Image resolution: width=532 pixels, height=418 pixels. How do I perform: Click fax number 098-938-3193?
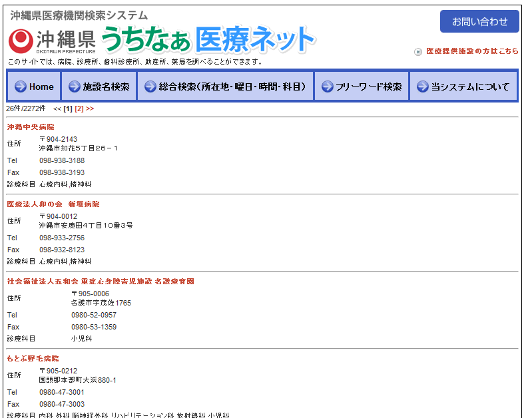point(62,172)
